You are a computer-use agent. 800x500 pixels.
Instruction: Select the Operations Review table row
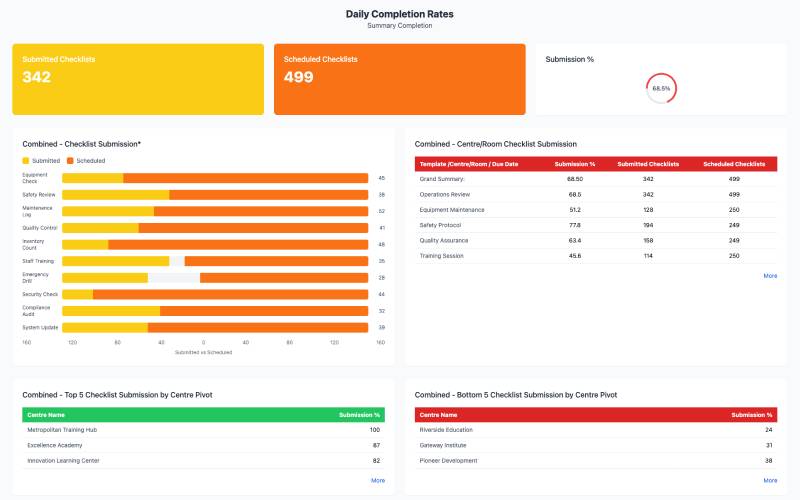point(595,194)
